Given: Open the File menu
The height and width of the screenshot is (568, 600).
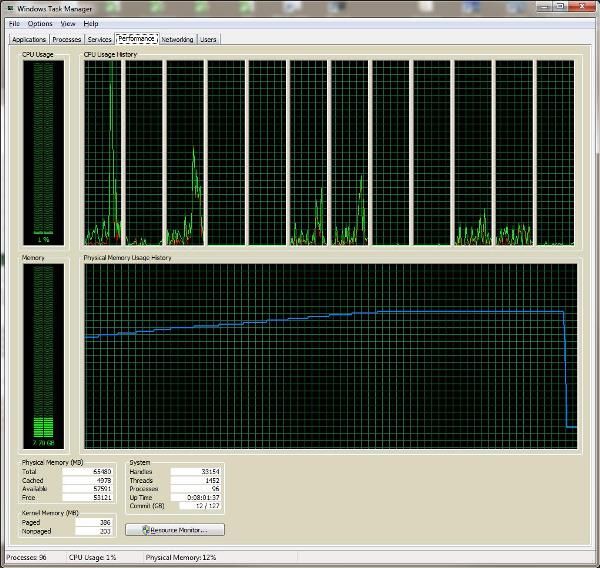Looking at the screenshot, I should pos(14,24).
